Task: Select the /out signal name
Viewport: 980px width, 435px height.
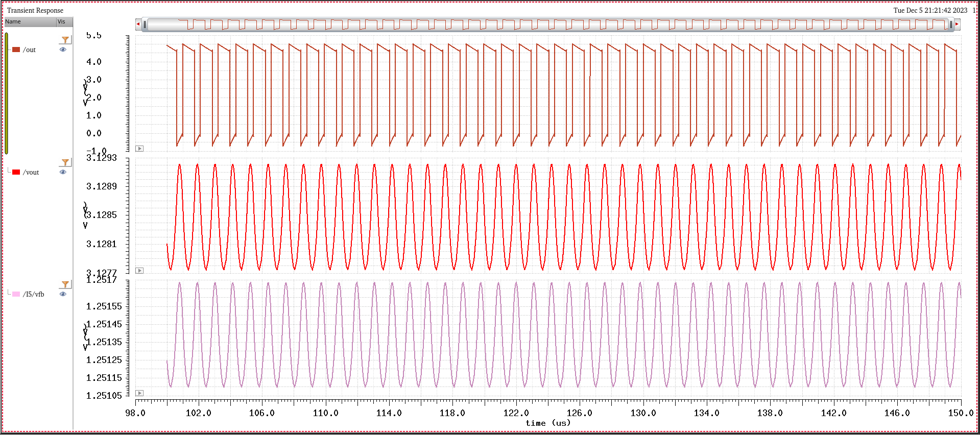Action: [29, 50]
